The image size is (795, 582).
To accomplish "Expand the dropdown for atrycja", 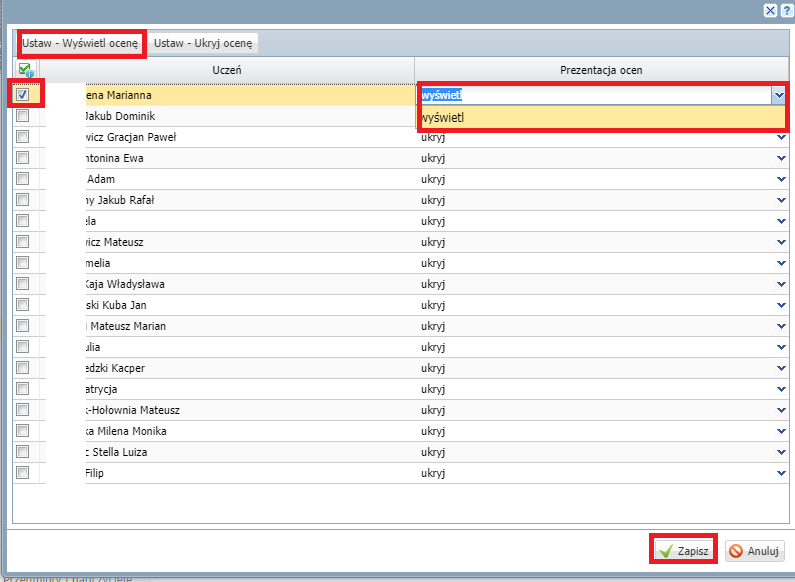I will point(781,389).
